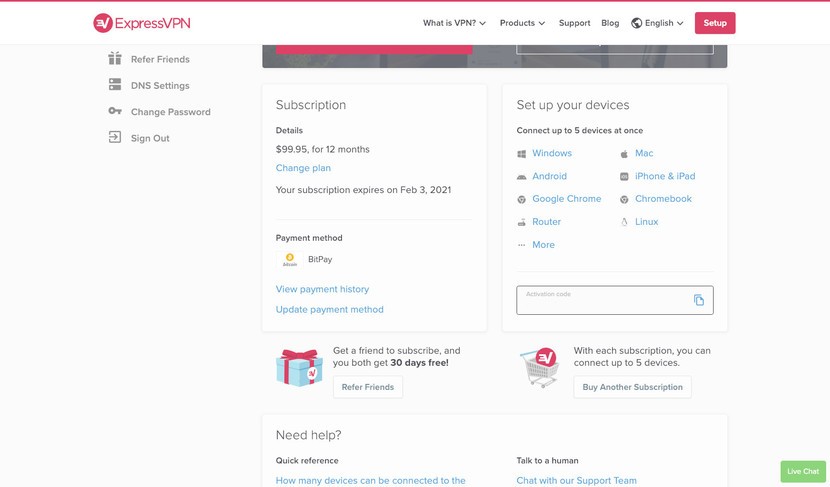The width and height of the screenshot is (830, 487).
Task: Click the Refer Friends button below gift
Action: (368, 387)
